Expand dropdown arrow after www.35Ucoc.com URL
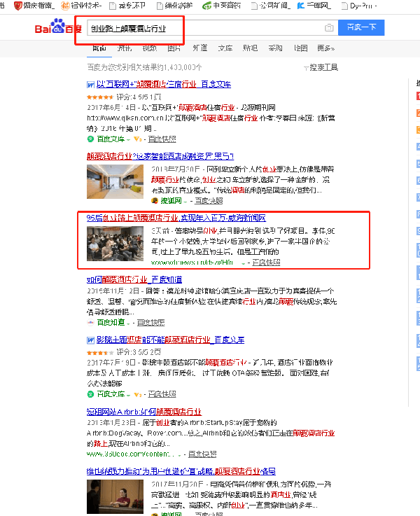Viewport: 420px width, 516px height. tap(180, 455)
